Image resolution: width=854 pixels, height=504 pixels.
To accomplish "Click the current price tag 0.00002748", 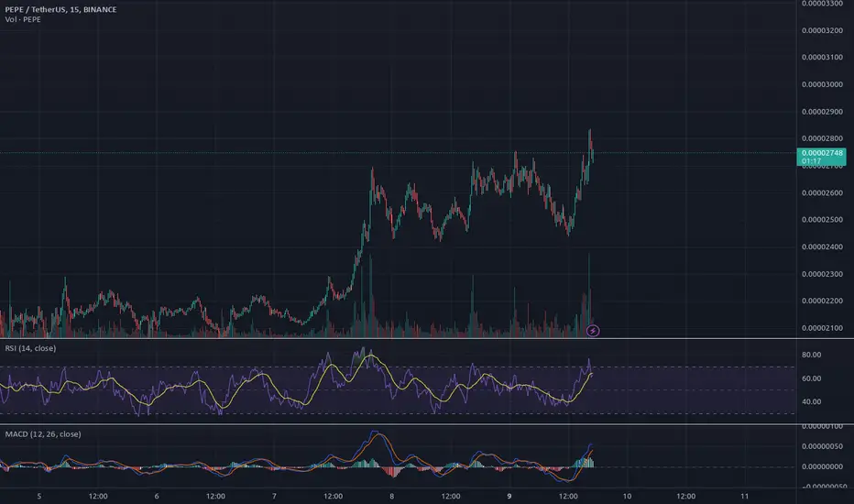I will 822,153.
